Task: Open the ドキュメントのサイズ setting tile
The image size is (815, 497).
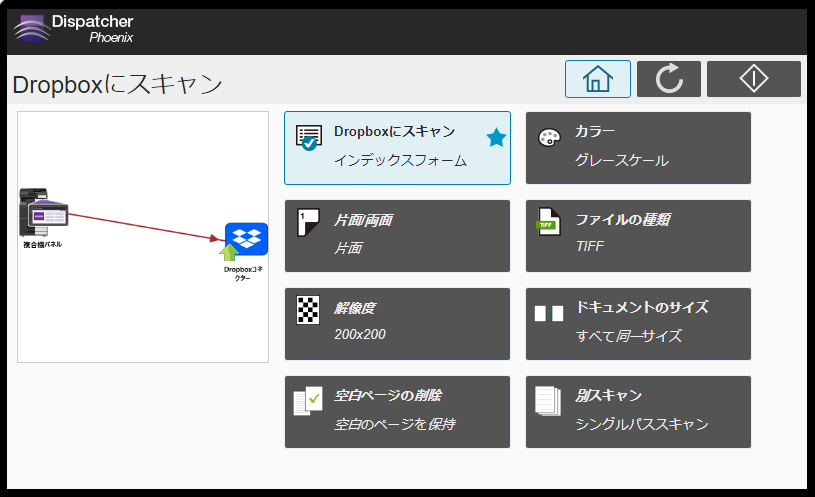Action: 638,324
